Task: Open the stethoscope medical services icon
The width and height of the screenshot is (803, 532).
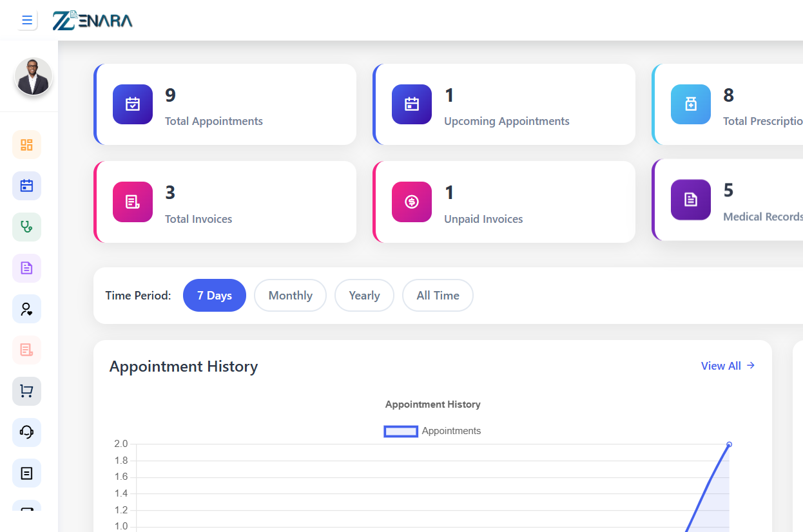Action: click(26, 227)
